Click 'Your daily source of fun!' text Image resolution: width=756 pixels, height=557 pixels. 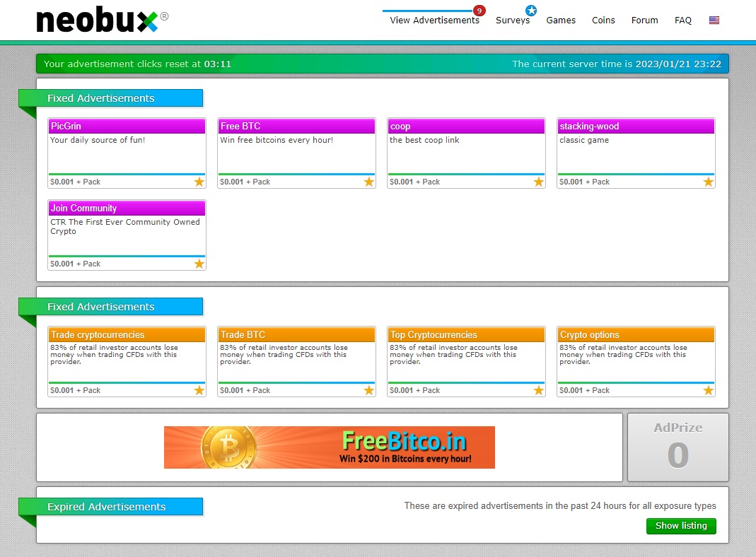[98, 140]
